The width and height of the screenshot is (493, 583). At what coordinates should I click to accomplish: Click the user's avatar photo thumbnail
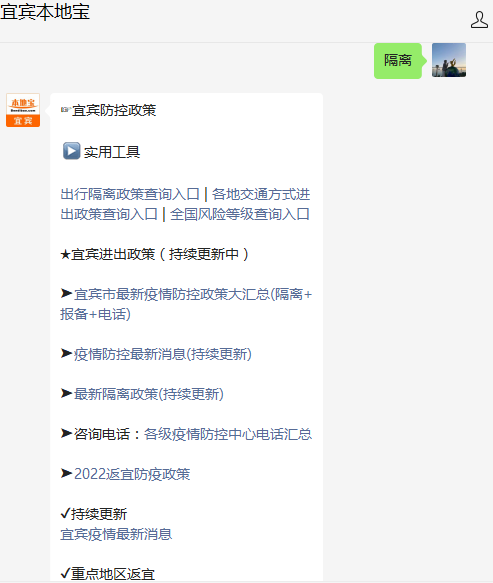(x=449, y=60)
